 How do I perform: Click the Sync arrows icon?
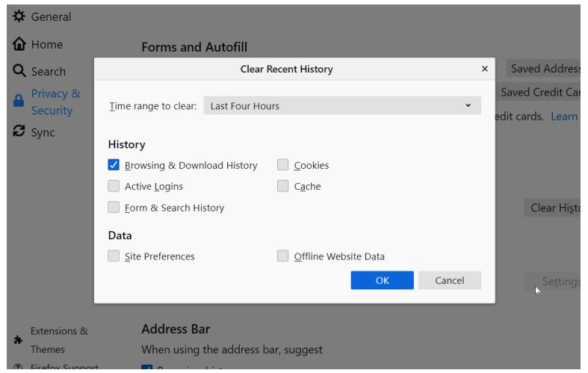point(19,132)
